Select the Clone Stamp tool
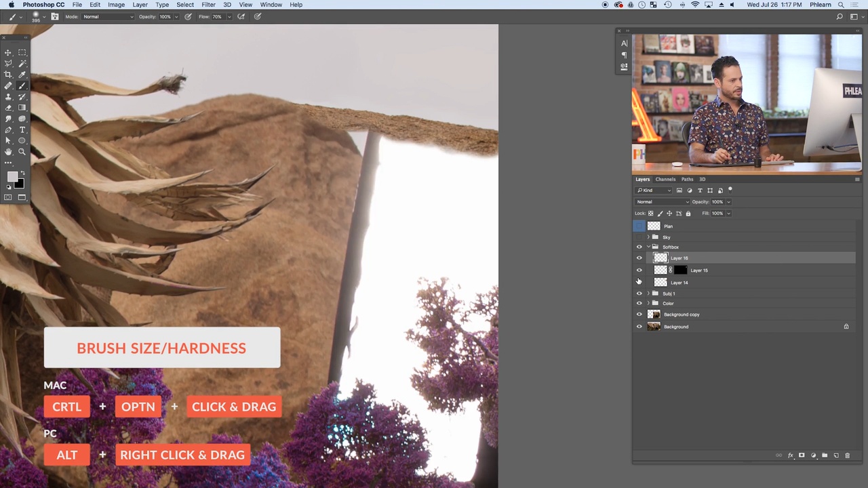The image size is (868, 488). 8,96
